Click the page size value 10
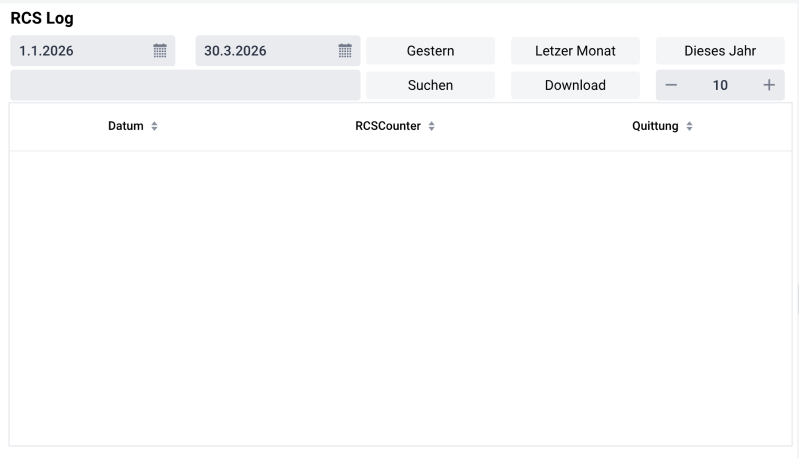The width and height of the screenshot is (799, 458). point(720,86)
